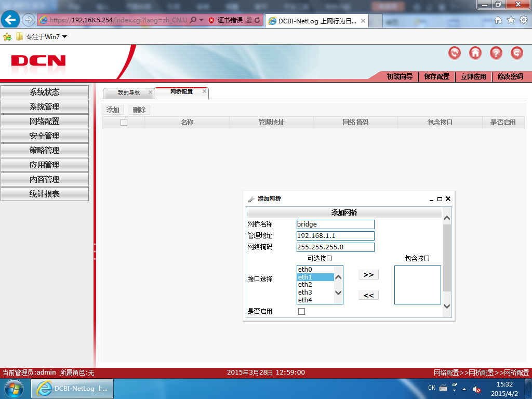Open the 系统状态 menu
This screenshot has height=399, width=532.
click(45, 92)
